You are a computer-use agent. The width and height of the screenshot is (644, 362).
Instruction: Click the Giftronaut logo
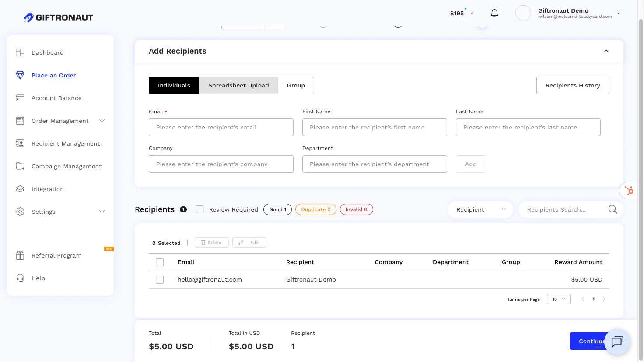click(59, 17)
